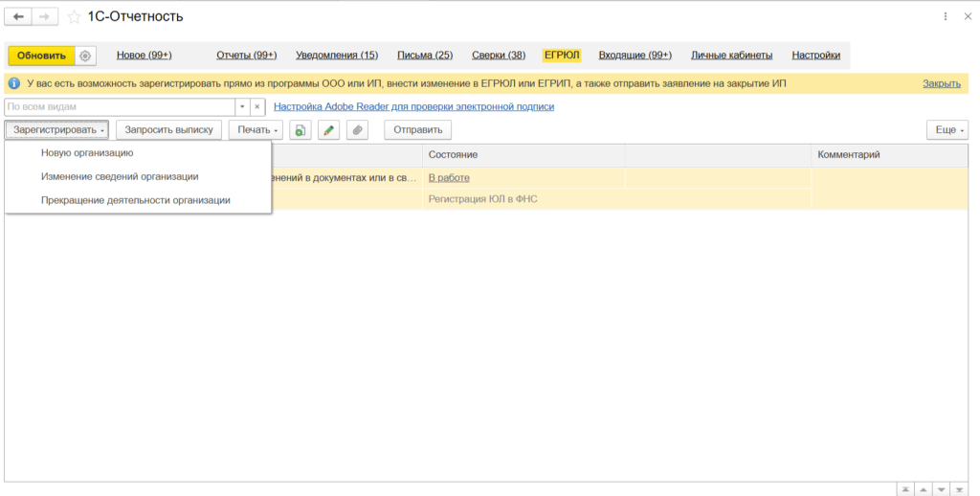Choose Прекращение деятельности организации
Viewport: 980px width, 496px height.
coord(135,200)
